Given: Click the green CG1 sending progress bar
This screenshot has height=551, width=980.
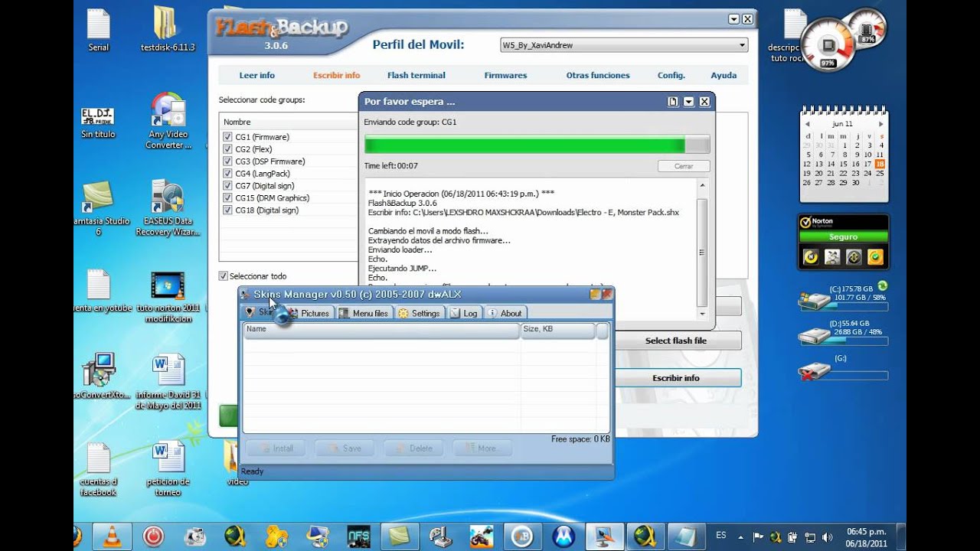Looking at the screenshot, I should (537, 145).
